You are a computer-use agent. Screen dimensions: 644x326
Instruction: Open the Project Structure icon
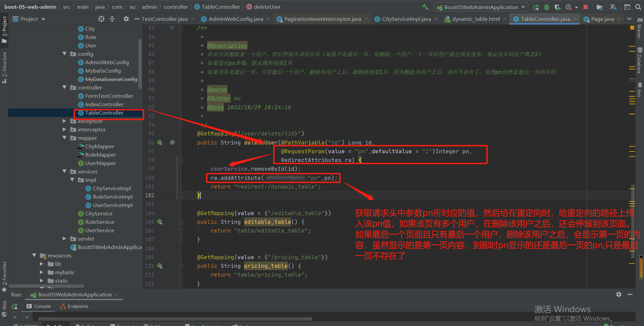coord(599,7)
